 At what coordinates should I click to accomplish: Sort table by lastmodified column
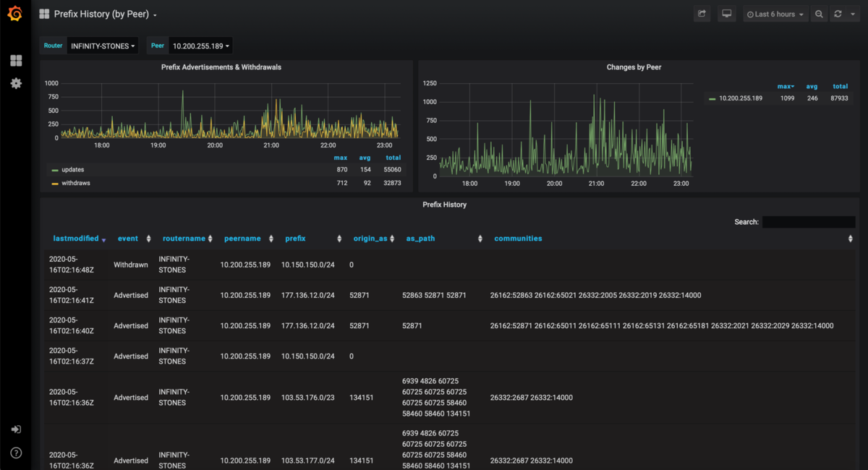coord(77,239)
